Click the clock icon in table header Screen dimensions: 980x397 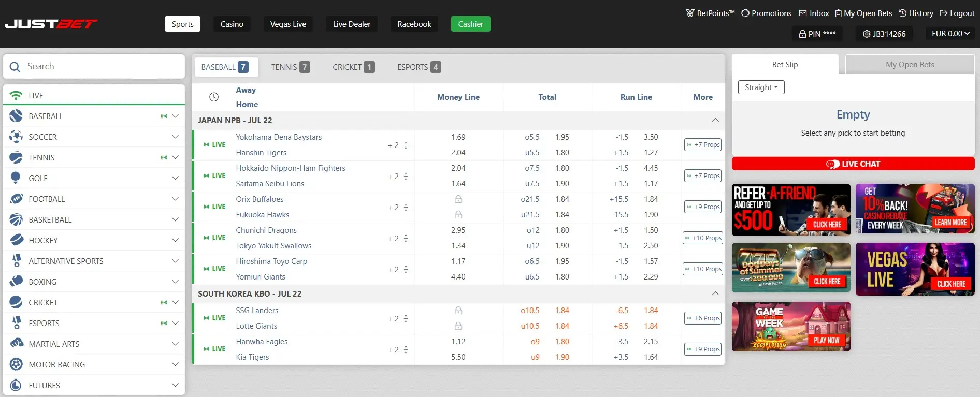(214, 97)
